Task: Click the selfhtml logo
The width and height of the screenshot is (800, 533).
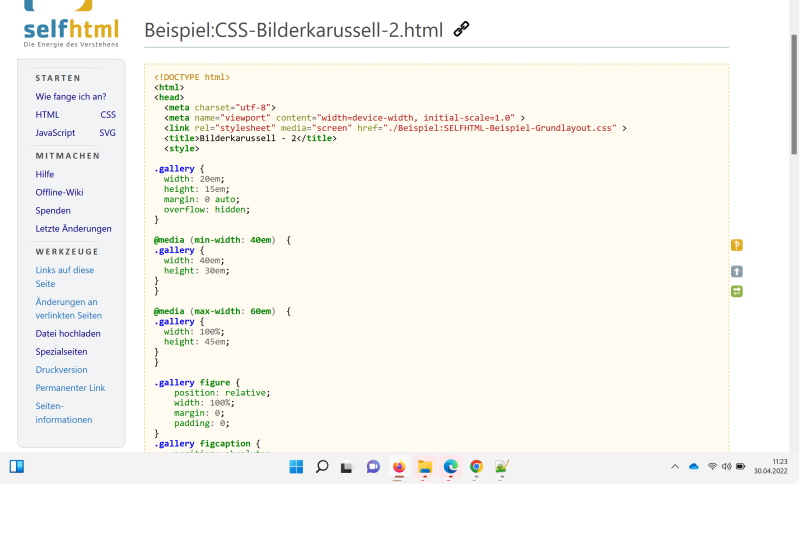Action: pyautogui.click(x=71, y=24)
